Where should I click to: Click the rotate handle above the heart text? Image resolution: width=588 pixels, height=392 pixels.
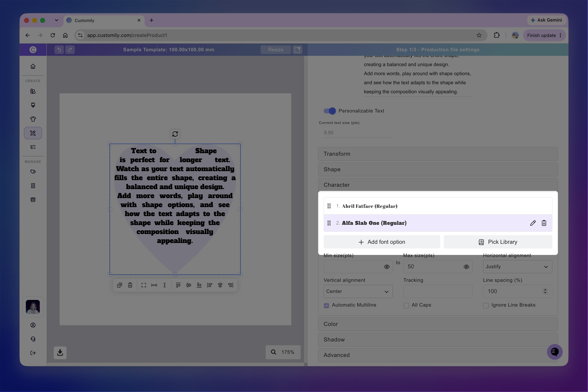tap(175, 134)
